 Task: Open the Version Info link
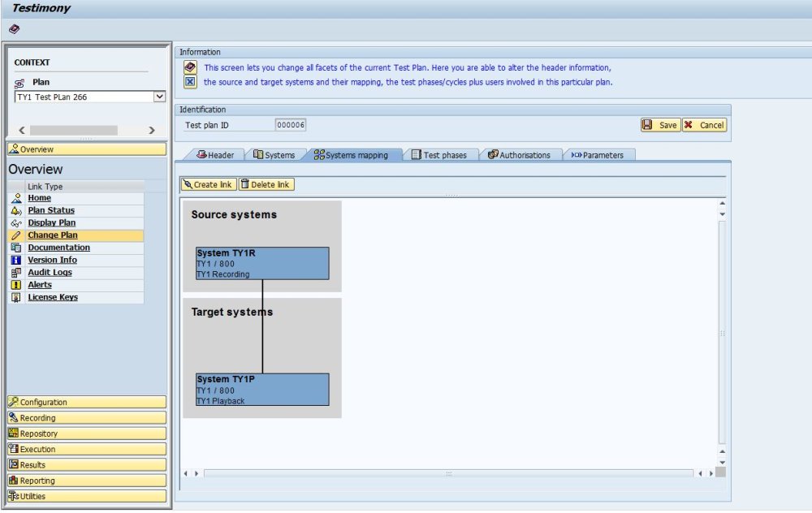(x=52, y=261)
